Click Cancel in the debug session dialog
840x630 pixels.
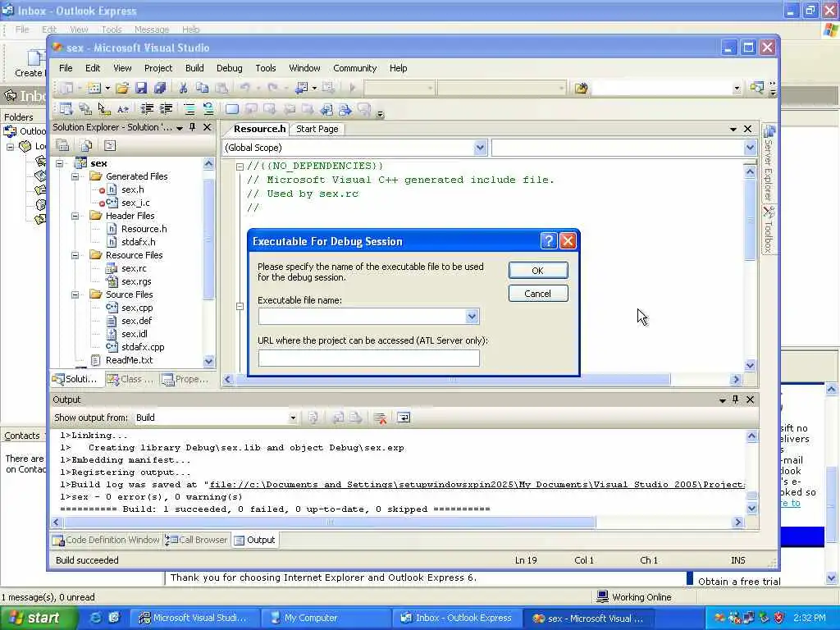click(x=538, y=294)
